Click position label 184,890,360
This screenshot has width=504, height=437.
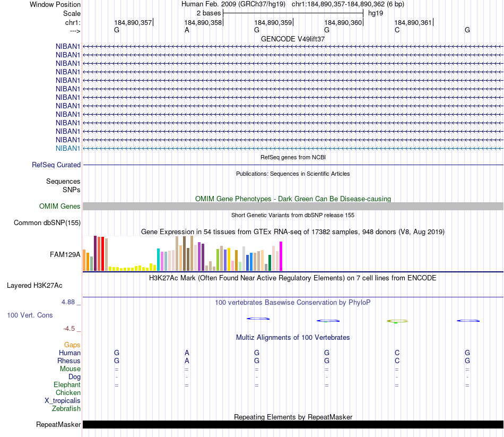(343, 22)
